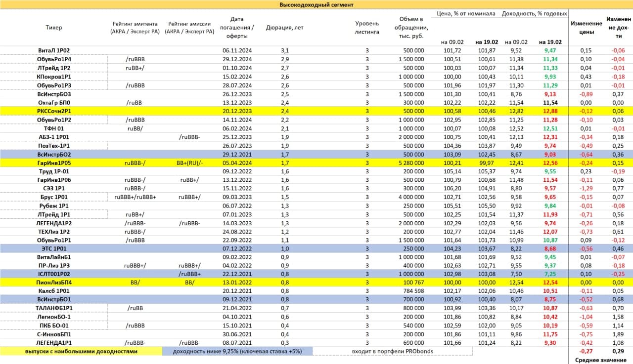The height and width of the screenshot is (364, 633).
Task: Select ticker cell "ТАЛАНФБ1Р1"
Action: pyautogui.click(x=54, y=309)
